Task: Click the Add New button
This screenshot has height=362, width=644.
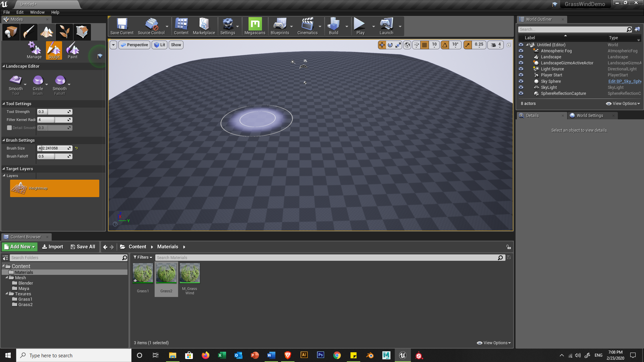Action: (x=19, y=247)
